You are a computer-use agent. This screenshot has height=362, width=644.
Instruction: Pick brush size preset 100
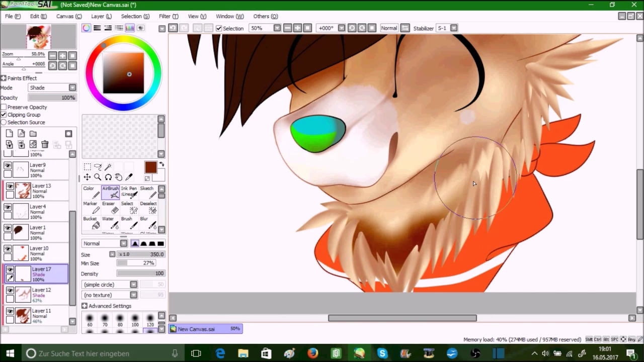click(135, 320)
